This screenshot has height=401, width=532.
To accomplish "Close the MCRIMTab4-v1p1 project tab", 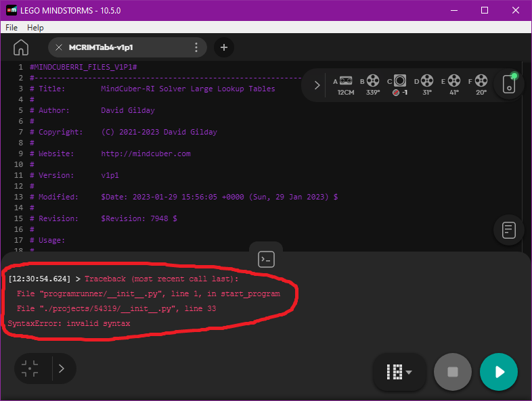I will click(x=59, y=47).
